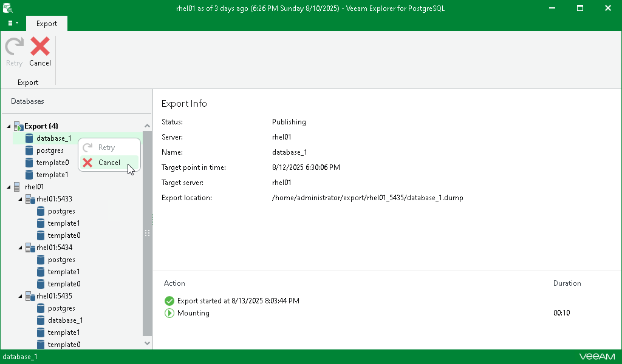Viewport: 622px width, 364px height.
Task: Click the Export (4) node icon
Action: pos(17,126)
